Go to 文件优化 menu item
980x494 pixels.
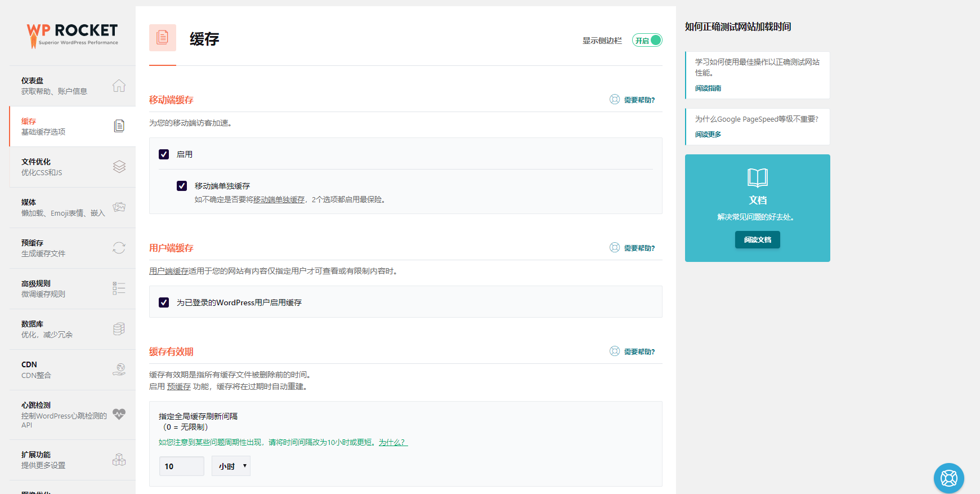click(72, 167)
